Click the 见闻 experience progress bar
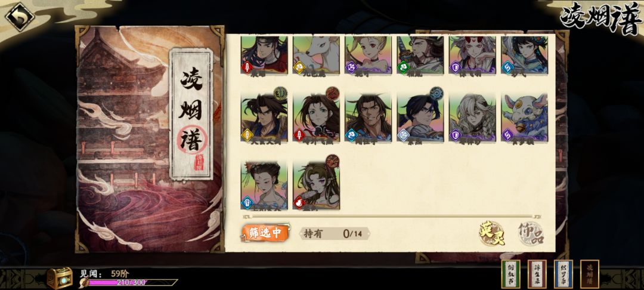The width and height of the screenshot is (644, 290). (131, 283)
